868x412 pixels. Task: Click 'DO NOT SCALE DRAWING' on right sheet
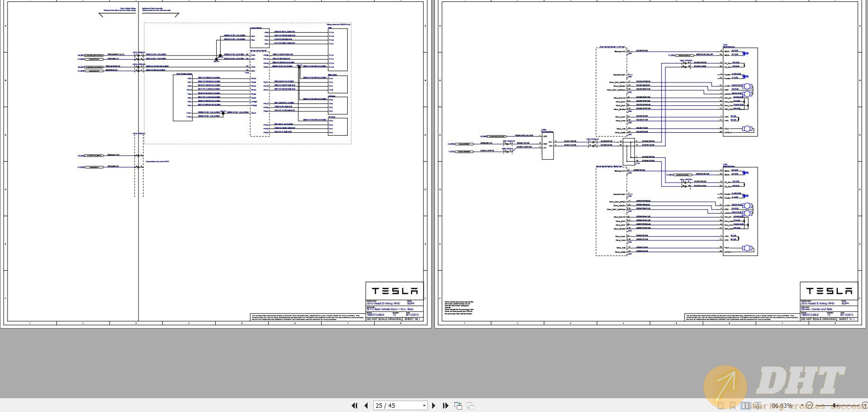819,319
